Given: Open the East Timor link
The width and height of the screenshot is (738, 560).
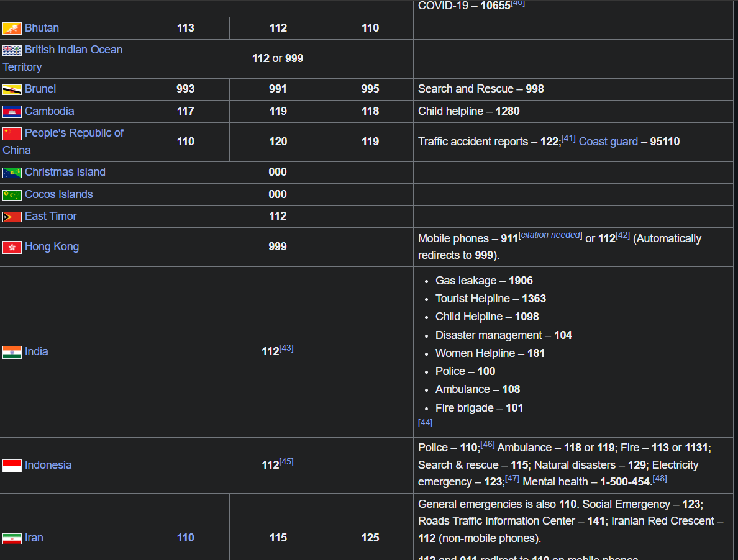Looking at the screenshot, I should pyautogui.click(x=50, y=216).
